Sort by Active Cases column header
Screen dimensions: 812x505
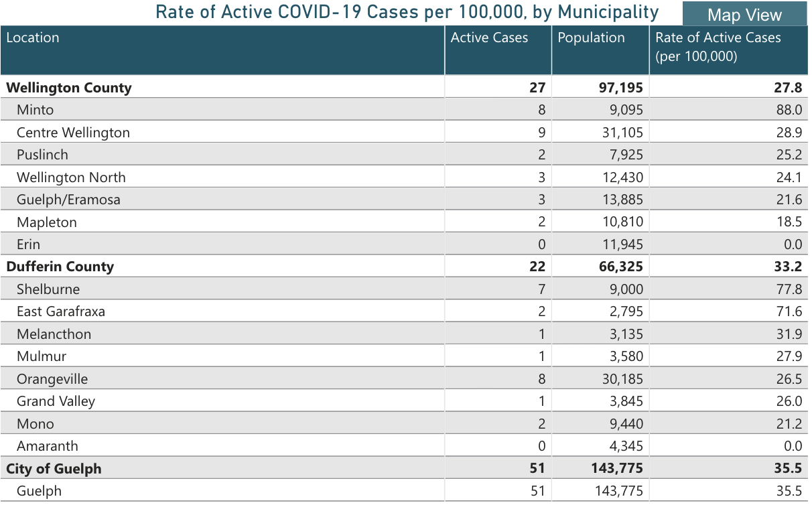click(489, 38)
